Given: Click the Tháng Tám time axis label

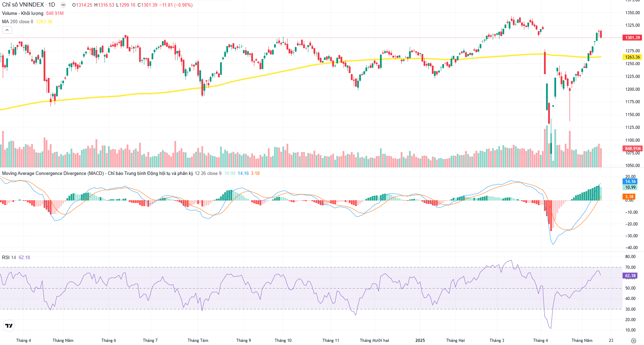Looking at the screenshot, I should click(x=198, y=340).
